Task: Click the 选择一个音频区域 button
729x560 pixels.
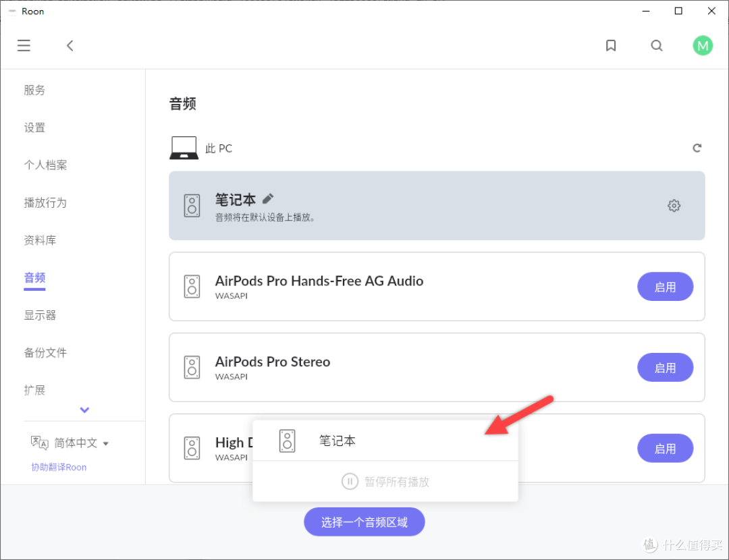Action: (364, 522)
